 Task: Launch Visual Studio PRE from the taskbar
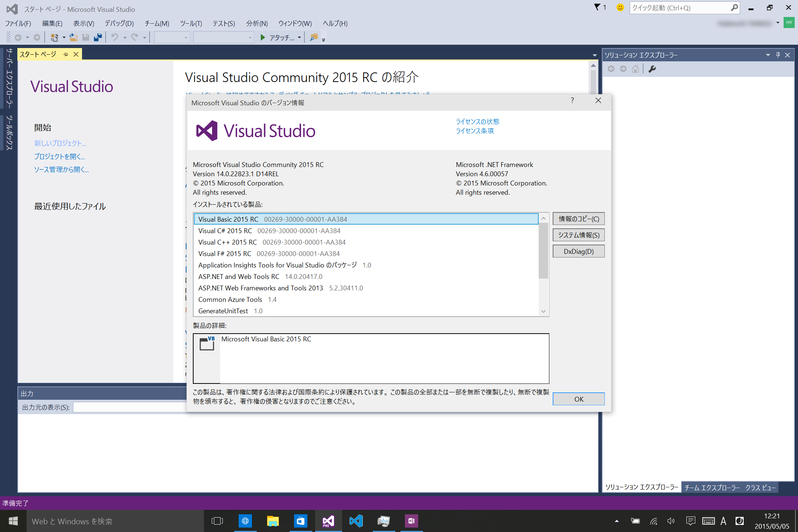click(x=328, y=521)
